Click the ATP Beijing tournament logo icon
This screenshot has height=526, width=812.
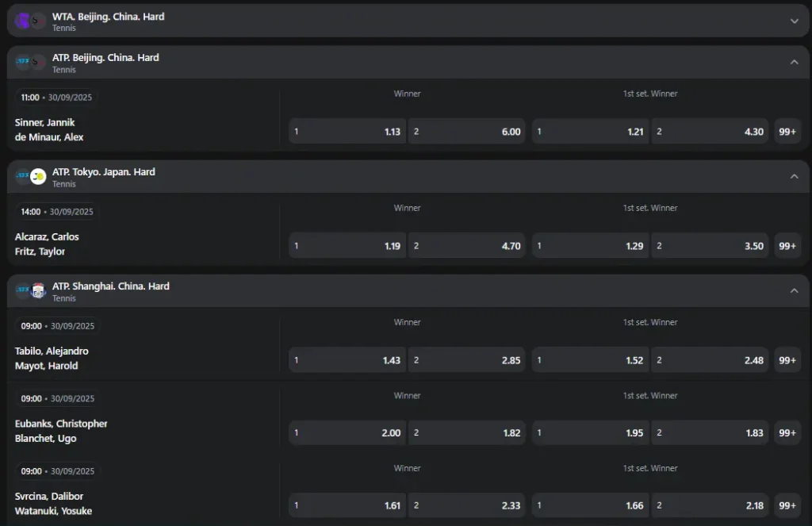[x=30, y=62]
